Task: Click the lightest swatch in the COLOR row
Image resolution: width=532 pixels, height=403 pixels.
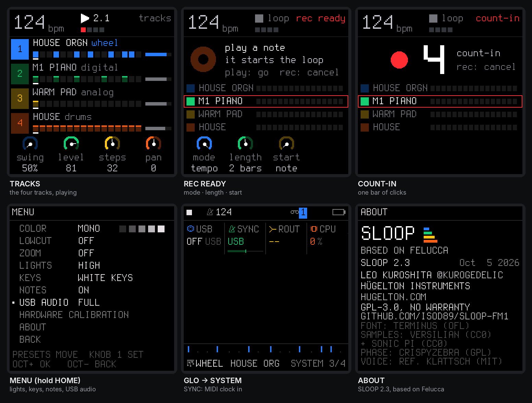Action: [161, 229]
